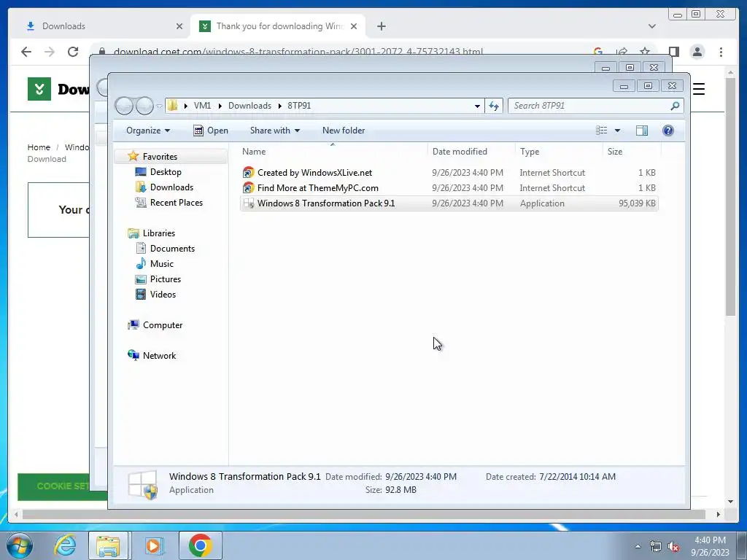Click change view icon in Explorer toolbar
This screenshot has width=747, height=560.
[602, 131]
